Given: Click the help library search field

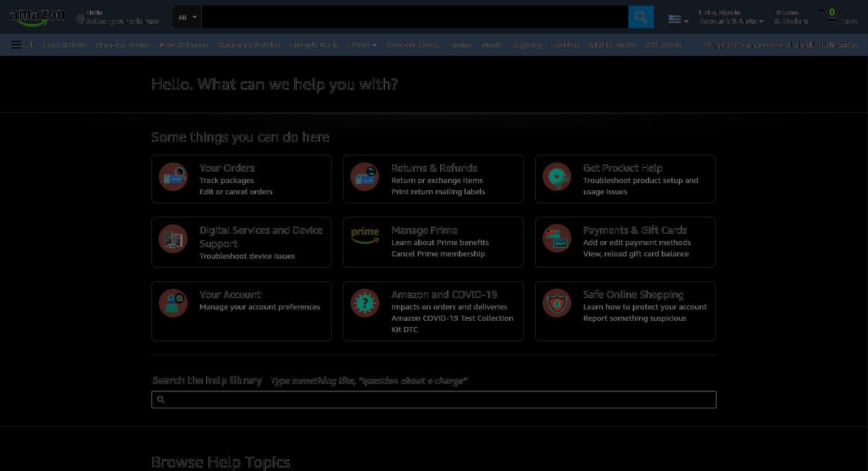Looking at the screenshot, I should click(x=434, y=400).
